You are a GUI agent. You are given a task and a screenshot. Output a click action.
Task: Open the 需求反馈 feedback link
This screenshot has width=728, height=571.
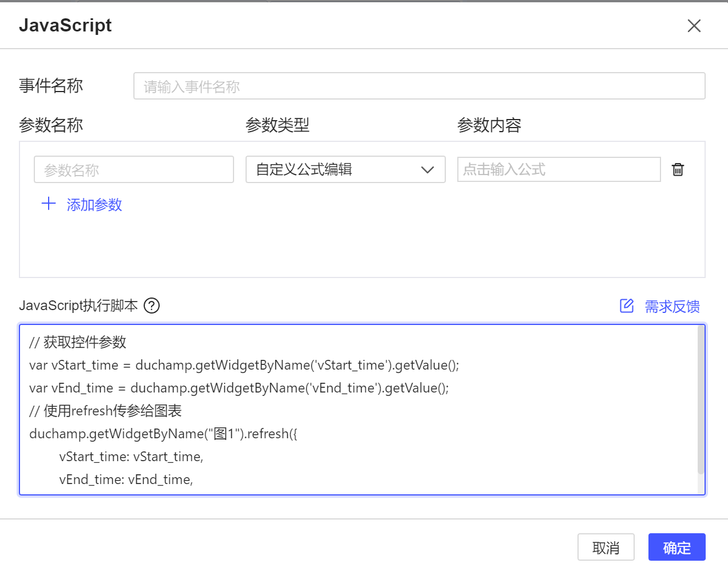point(672,307)
